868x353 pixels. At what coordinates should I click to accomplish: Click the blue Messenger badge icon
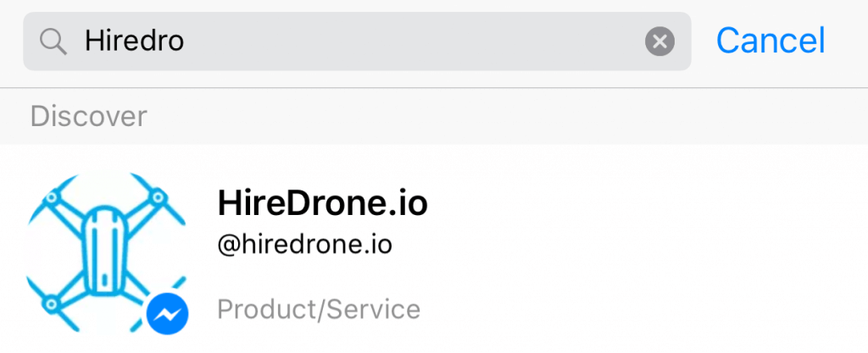pyautogui.click(x=167, y=315)
